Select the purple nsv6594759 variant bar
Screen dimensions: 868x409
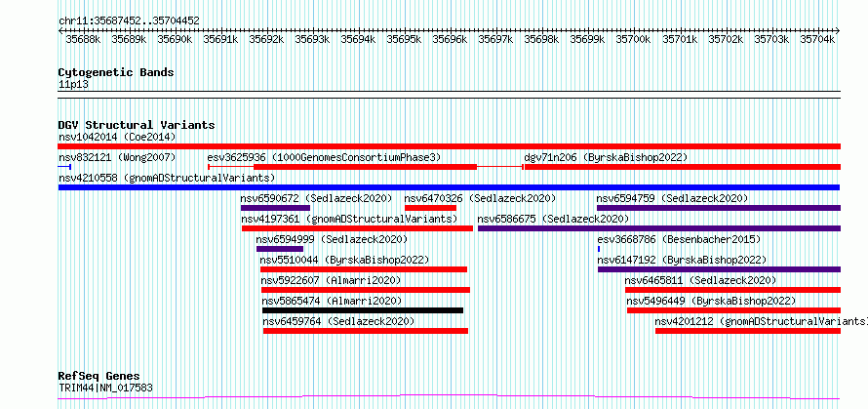[x=719, y=208]
